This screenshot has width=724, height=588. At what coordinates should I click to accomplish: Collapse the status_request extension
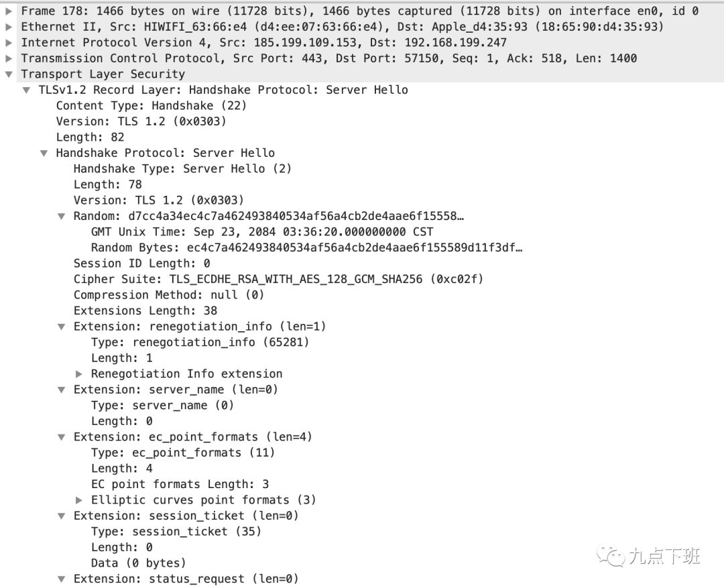point(62,579)
